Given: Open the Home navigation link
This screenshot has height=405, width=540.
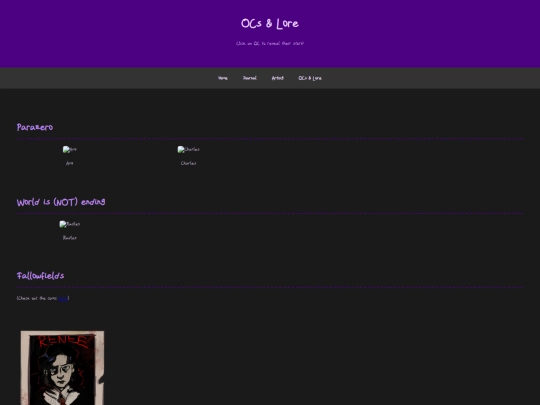Looking at the screenshot, I should click(222, 78).
